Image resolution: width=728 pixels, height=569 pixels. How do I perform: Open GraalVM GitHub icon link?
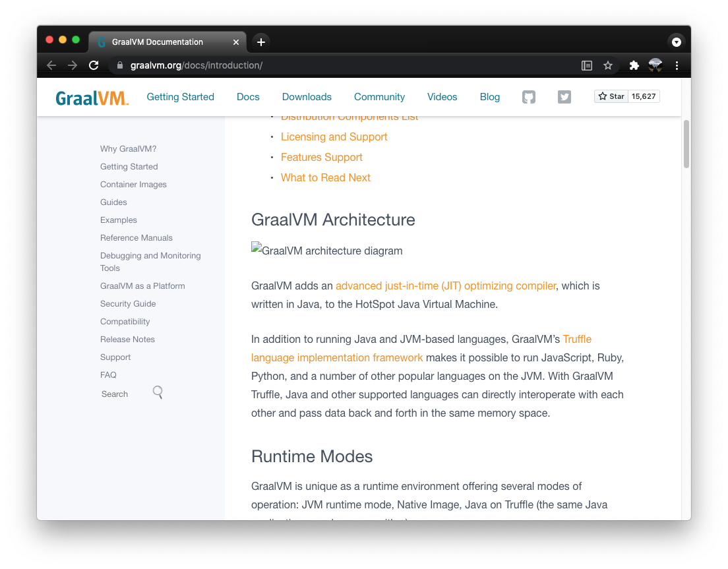tap(529, 96)
